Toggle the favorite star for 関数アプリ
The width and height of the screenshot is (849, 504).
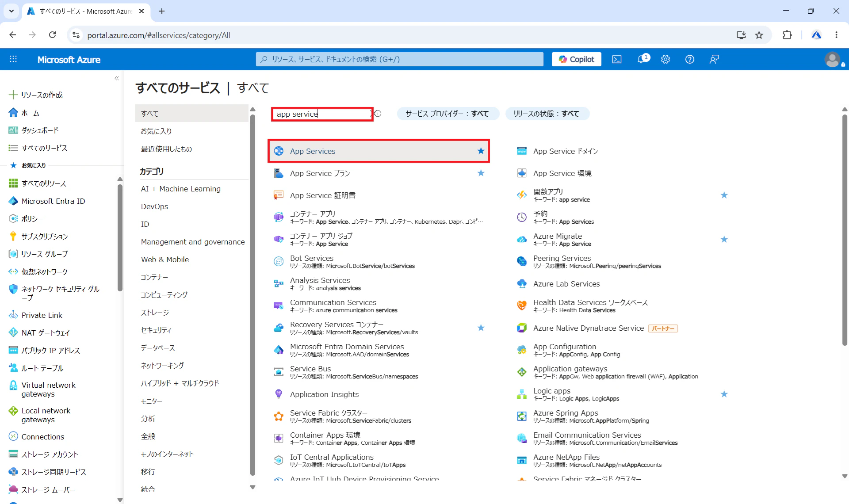point(724,195)
